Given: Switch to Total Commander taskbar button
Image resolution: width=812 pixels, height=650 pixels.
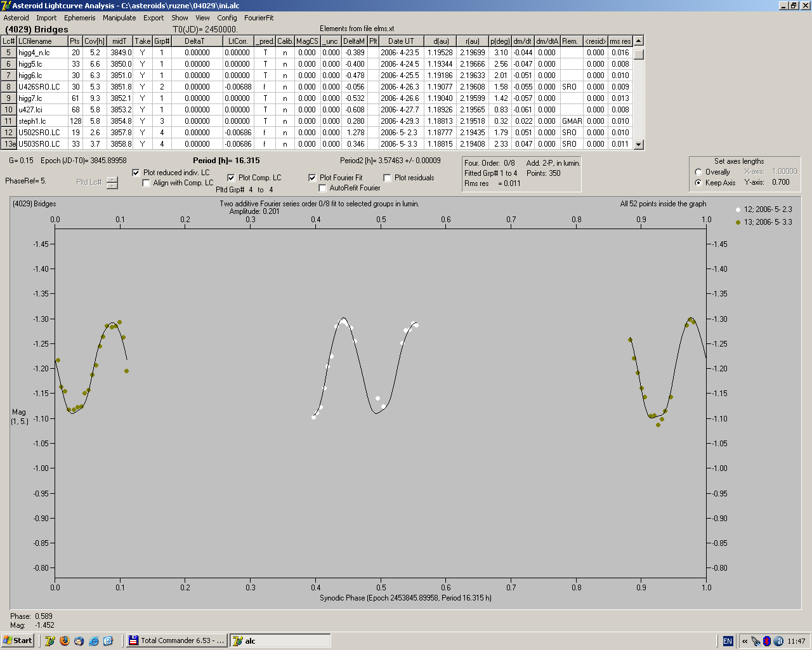Looking at the screenshot, I should (x=176, y=640).
